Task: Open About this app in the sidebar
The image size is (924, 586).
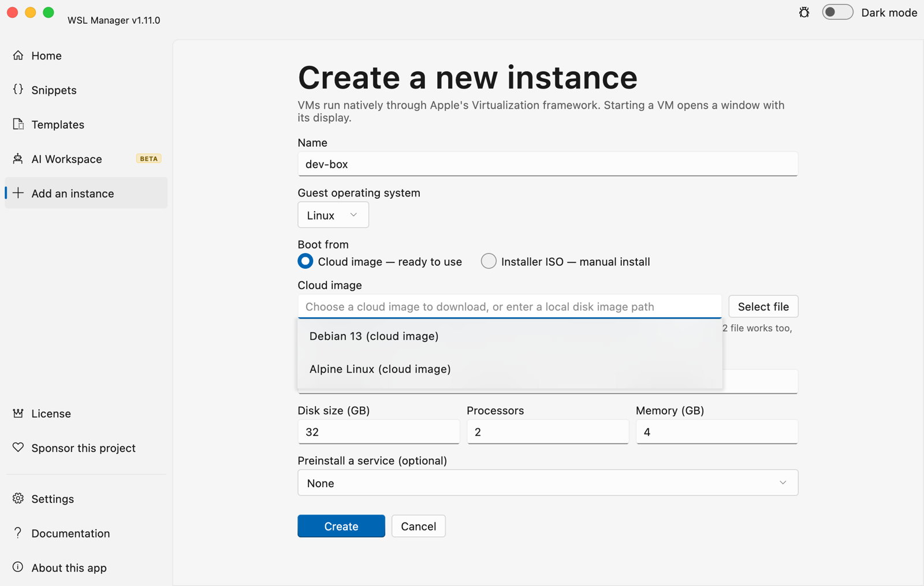Action: 86,568
